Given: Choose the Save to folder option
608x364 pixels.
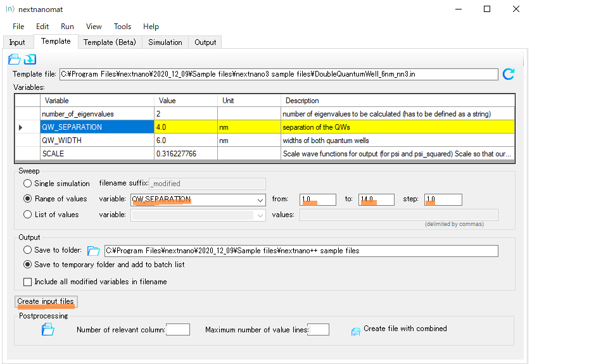Looking at the screenshot, I should (28, 251).
